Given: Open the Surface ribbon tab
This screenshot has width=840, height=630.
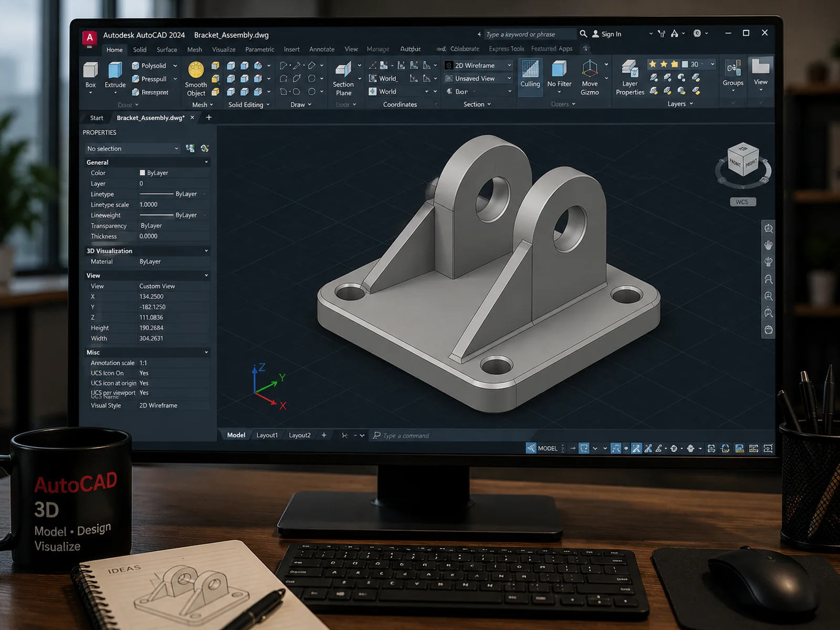Looking at the screenshot, I should coord(167,50).
